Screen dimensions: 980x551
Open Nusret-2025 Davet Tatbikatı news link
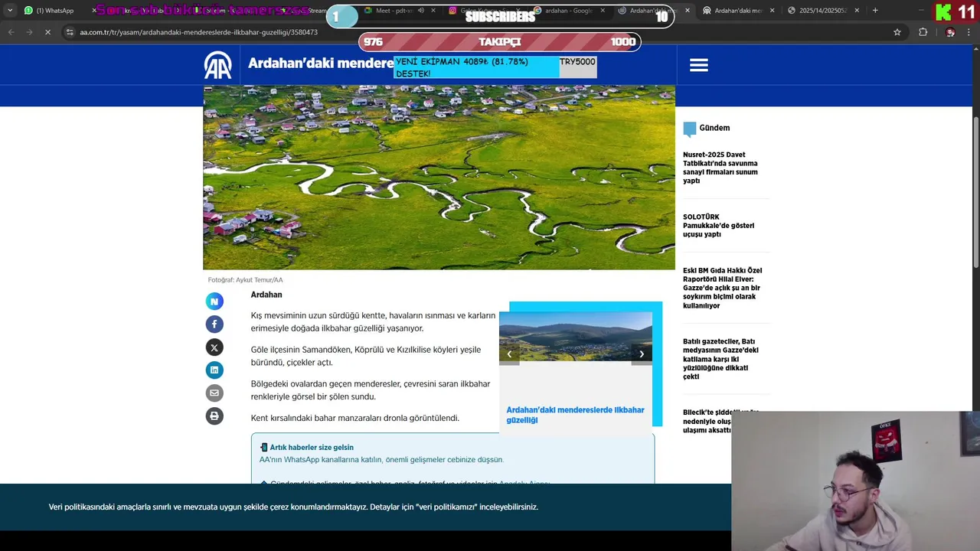(720, 168)
